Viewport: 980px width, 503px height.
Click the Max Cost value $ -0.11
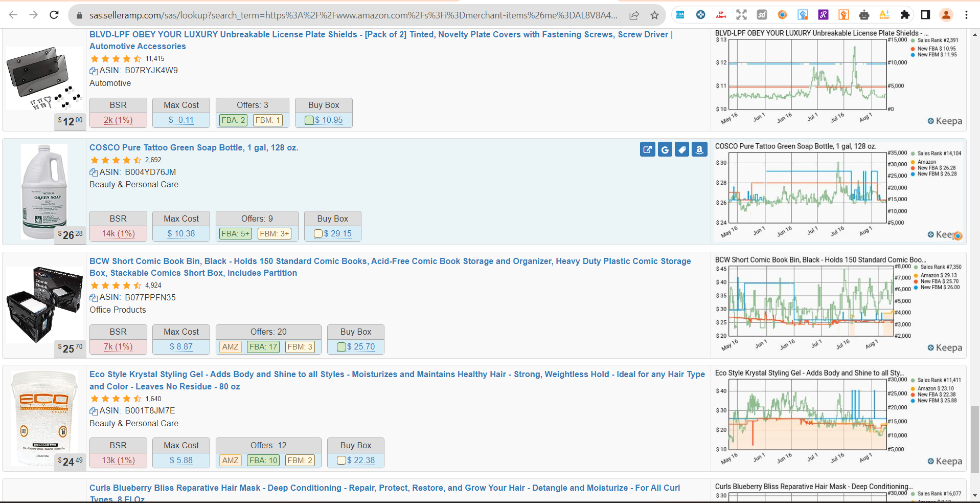click(x=181, y=120)
